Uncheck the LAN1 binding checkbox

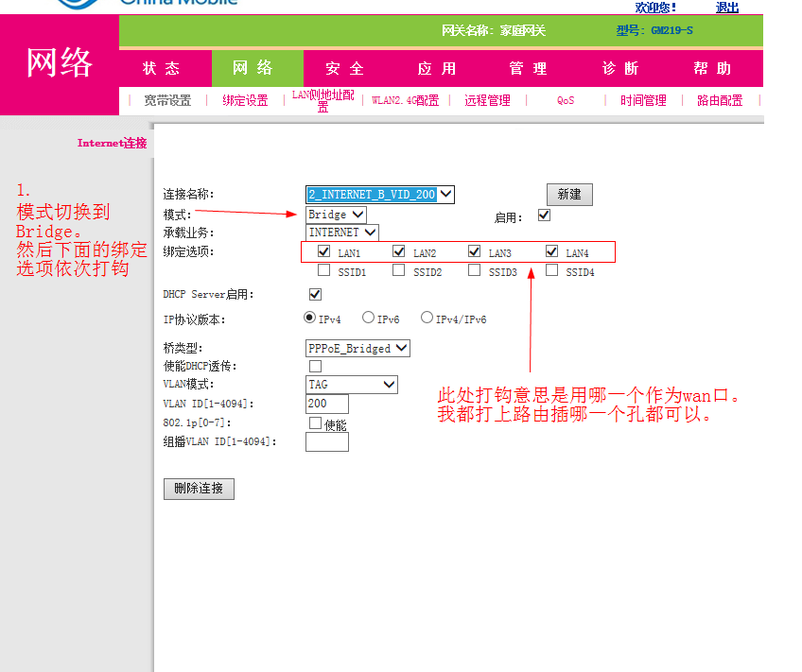click(323, 250)
